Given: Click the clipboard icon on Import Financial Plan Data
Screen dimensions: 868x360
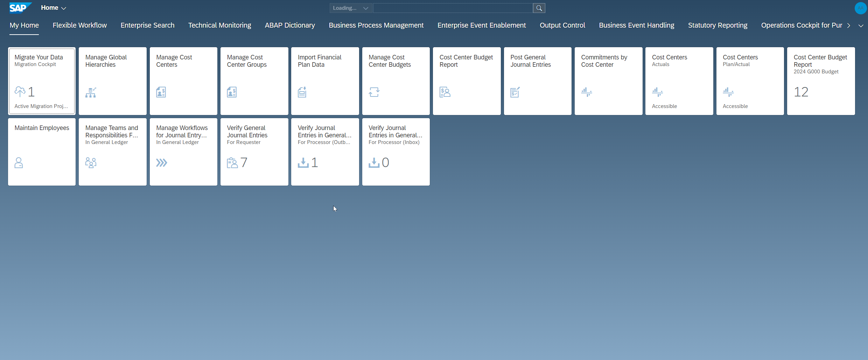Looking at the screenshot, I should tap(302, 92).
